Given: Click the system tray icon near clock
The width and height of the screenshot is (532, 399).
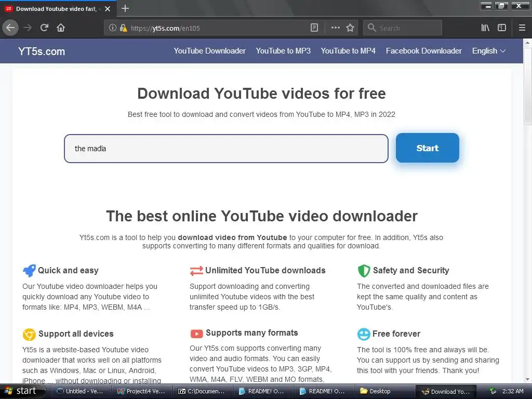Looking at the screenshot, I should [x=493, y=391].
